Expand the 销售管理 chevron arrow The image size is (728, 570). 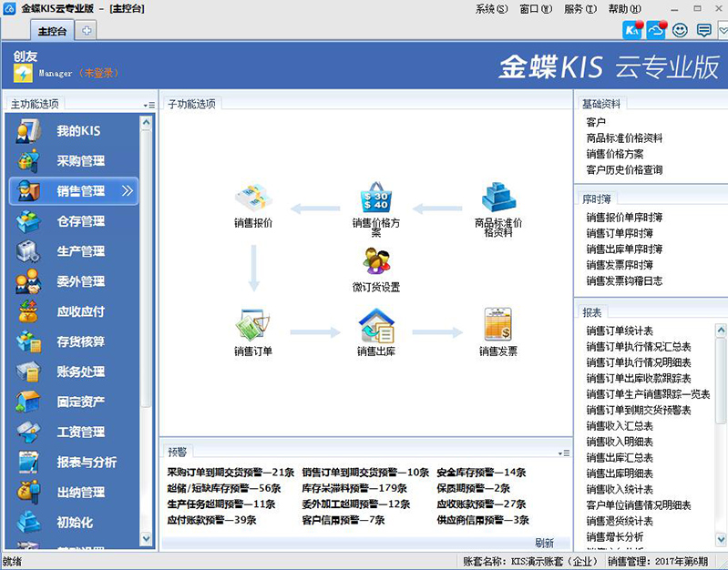[x=127, y=191]
